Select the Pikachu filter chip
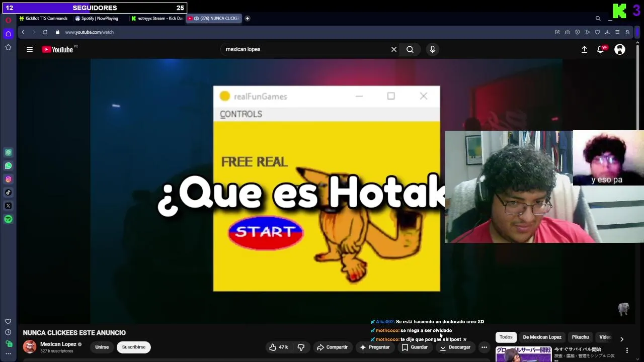Screen dimensions: 644x362 (x=580, y=337)
